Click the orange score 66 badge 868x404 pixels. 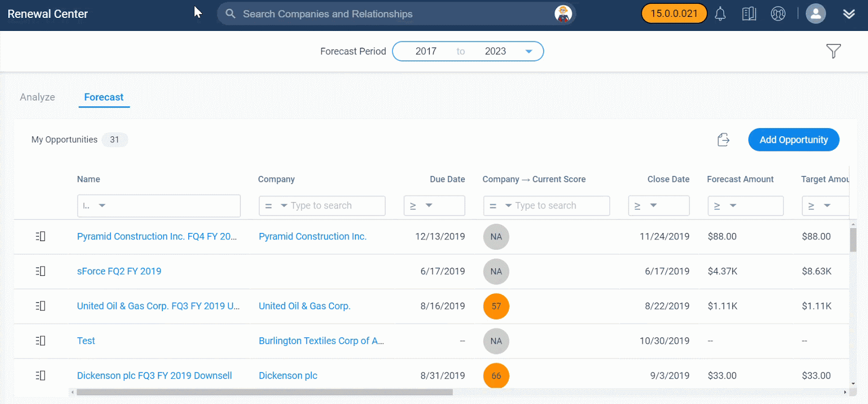(x=496, y=376)
